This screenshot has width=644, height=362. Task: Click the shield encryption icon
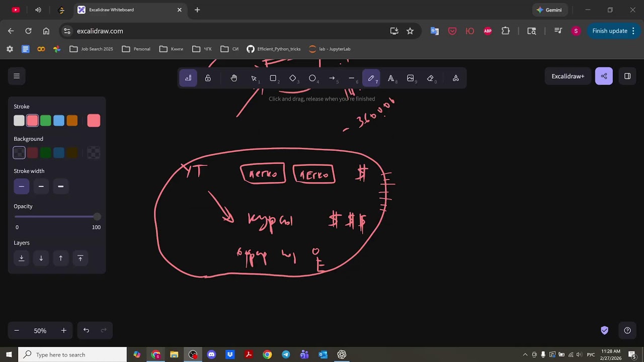tap(605, 330)
